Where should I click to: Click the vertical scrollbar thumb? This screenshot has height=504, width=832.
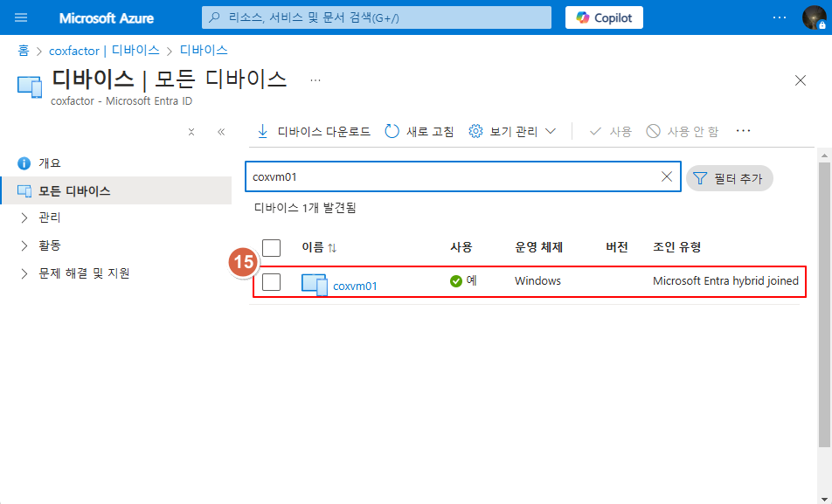(x=824, y=305)
